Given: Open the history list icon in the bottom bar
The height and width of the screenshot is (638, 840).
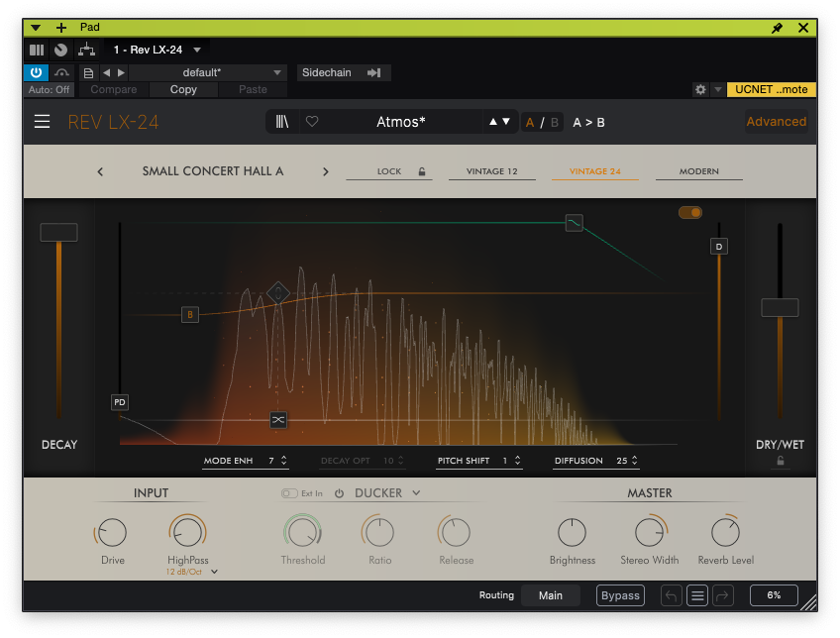Looking at the screenshot, I should 697,595.
